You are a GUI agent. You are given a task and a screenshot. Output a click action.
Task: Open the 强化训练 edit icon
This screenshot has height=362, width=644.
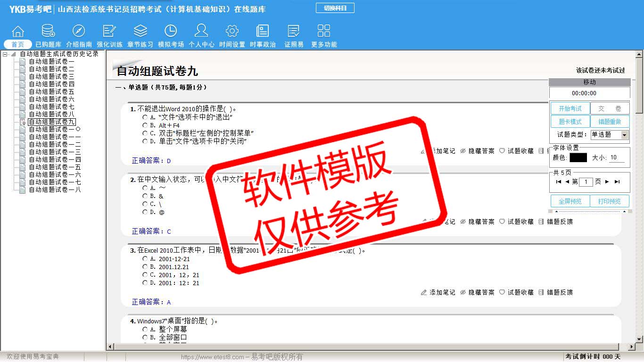109,31
